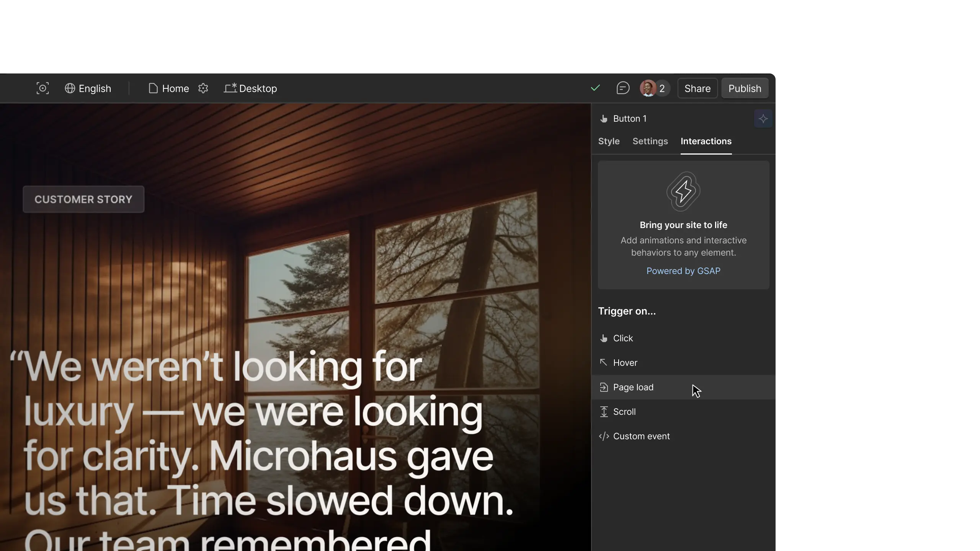The height and width of the screenshot is (551, 980).
Task: Open the Powered by GSAP link
Action: [683, 271]
